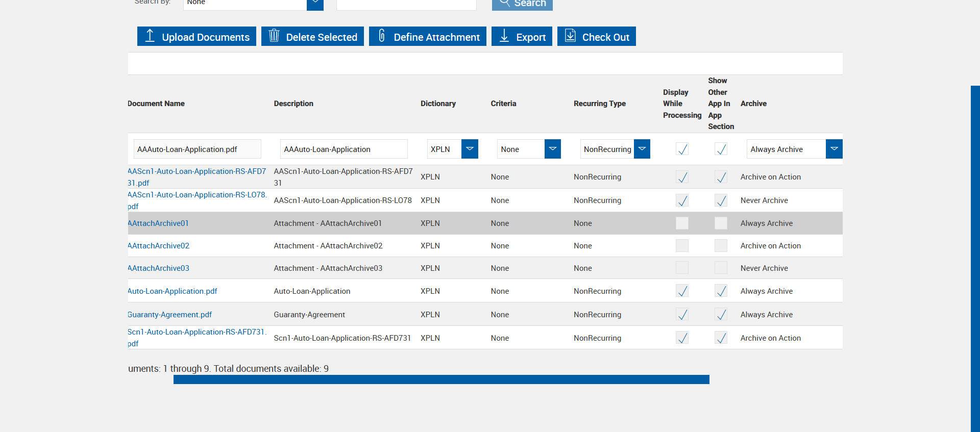Click the 'Total documents available: 9' status text
This screenshot has width=980, height=432.
[271, 369]
